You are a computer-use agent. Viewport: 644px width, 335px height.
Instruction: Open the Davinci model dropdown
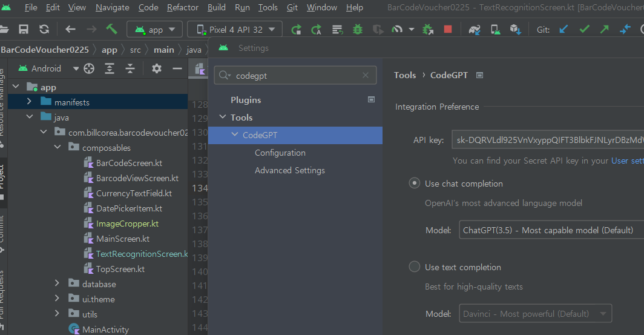pyautogui.click(x=535, y=314)
